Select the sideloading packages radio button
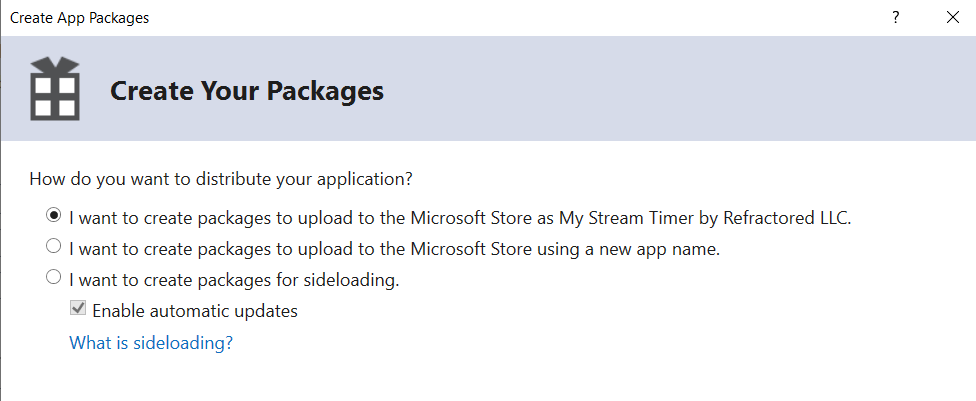Screen dimensions: 976x401 [x=54, y=277]
